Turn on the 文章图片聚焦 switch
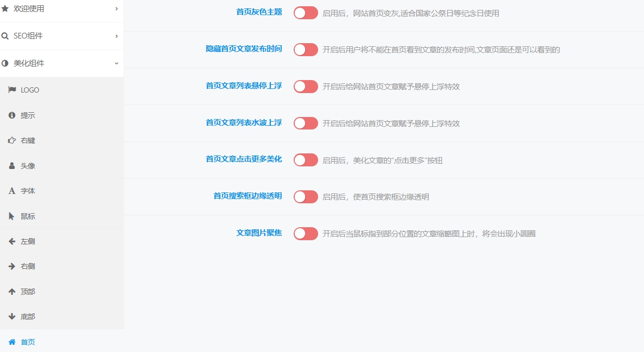This screenshot has height=352, width=644. [x=306, y=233]
